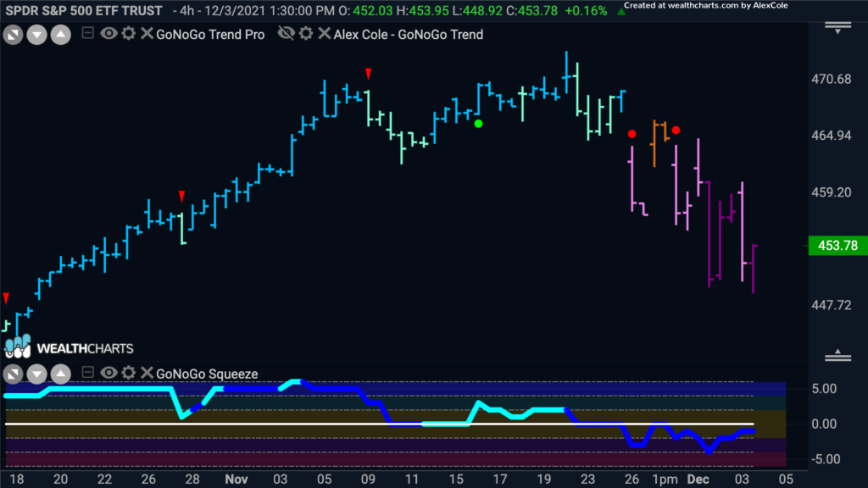Click the GoNoGo Trend Pro indicator label
This screenshot has height=488, width=868.
[210, 34]
